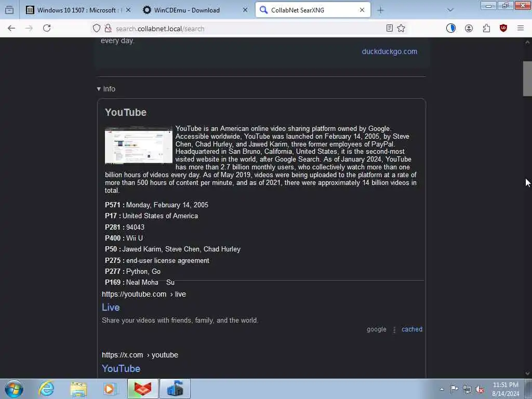This screenshot has width=532, height=399.
Task: Click the muted volume tray icon
Action: pyautogui.click(x=480, y=389)
